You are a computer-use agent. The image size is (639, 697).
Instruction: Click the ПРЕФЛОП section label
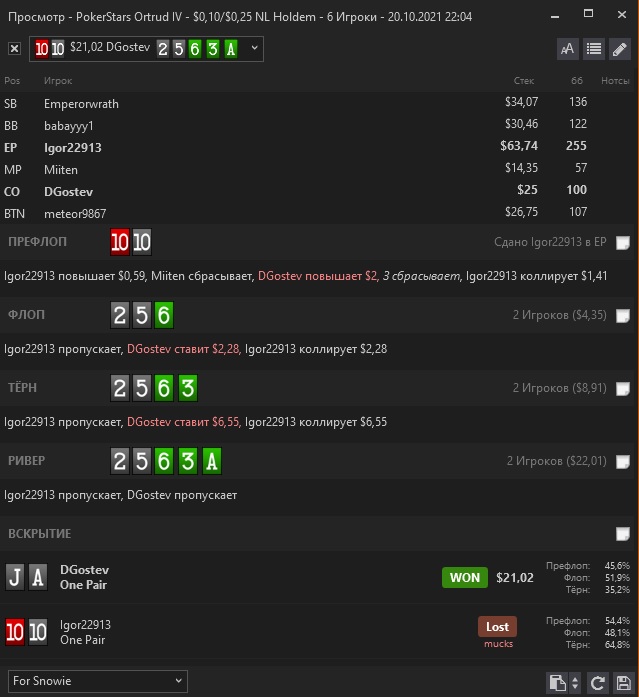(x=37, y=242)
